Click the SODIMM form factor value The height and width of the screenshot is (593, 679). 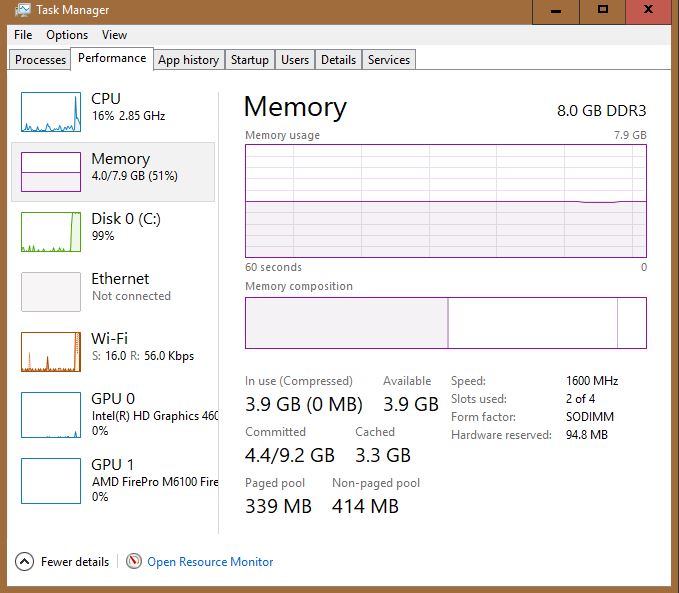click(x=590, y=417)
